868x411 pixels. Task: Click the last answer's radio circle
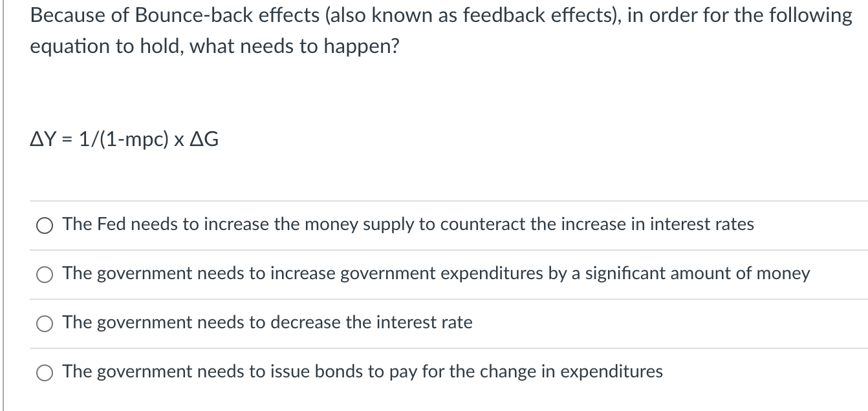click(x=43, y=373)
